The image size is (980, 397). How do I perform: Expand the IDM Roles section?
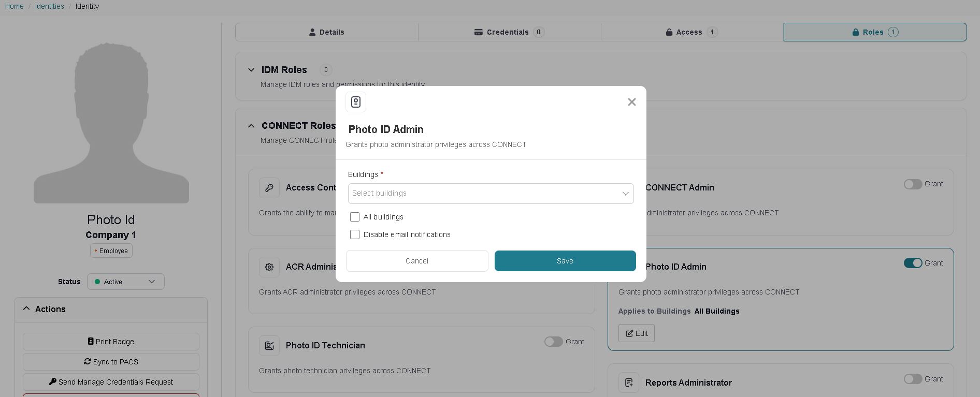click(251, 70)
